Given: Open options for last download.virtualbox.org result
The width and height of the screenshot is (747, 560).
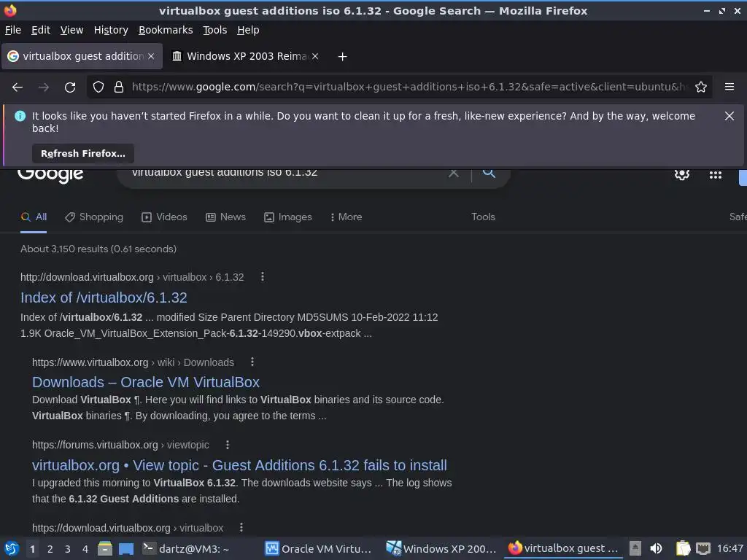Looking at the screenshot, I should [x=241, y=528].
